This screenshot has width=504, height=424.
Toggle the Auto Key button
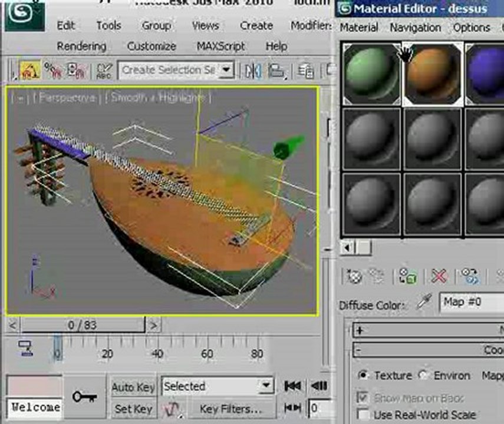pyautogui.click(x=133, y=387)
